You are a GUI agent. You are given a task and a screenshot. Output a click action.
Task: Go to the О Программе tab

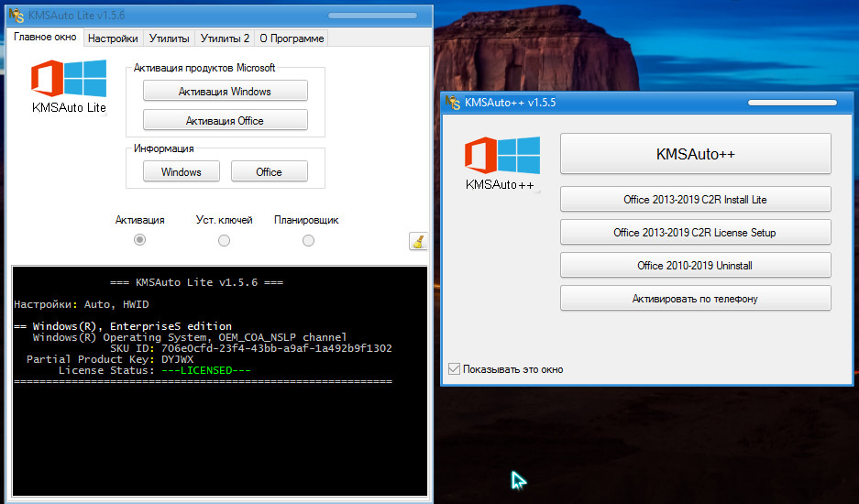pyautogui.click(x=291, y=38)
